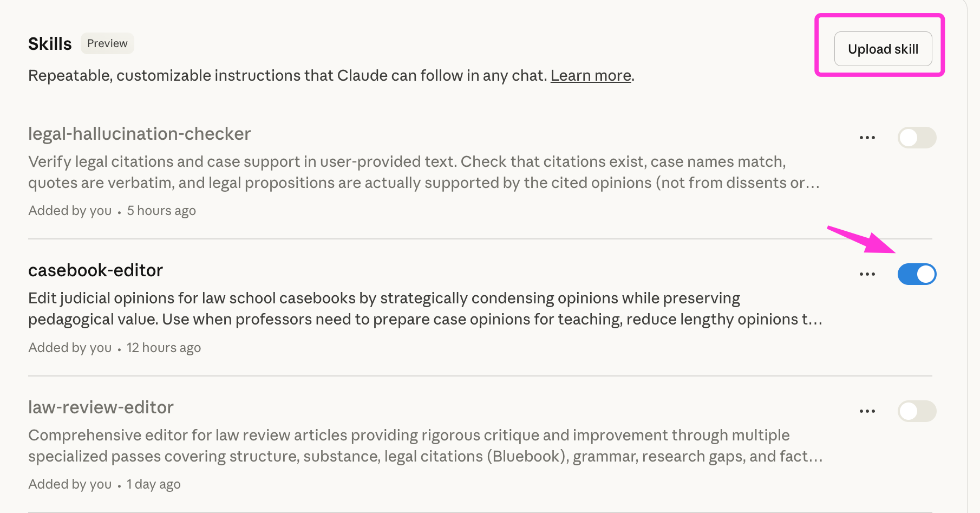Select the 'Added by you' label under casebook-editor
The image size is (980, 513).
pos(70,347)
